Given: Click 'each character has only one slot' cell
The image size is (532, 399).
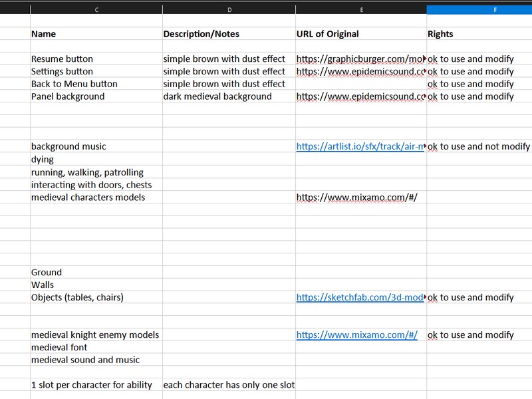Looking at the screenshot, I should [x=229, y=385].
